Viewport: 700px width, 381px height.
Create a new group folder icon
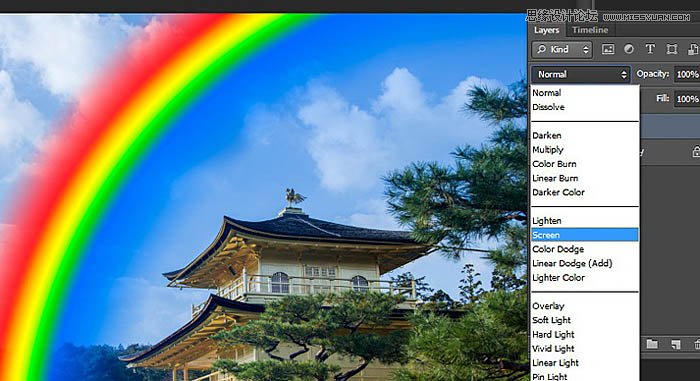(x=652, y=343)
